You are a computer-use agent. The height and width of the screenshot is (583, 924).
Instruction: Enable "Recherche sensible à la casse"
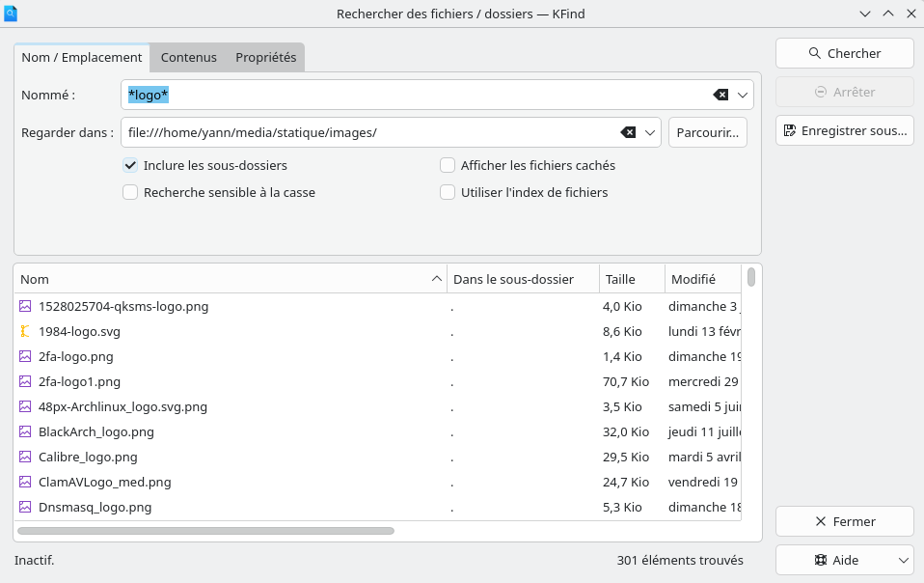130,192
